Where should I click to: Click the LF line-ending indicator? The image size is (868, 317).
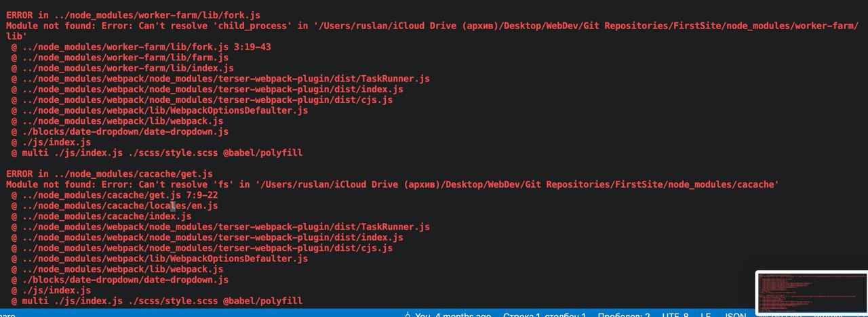click(x=706, y=314)
